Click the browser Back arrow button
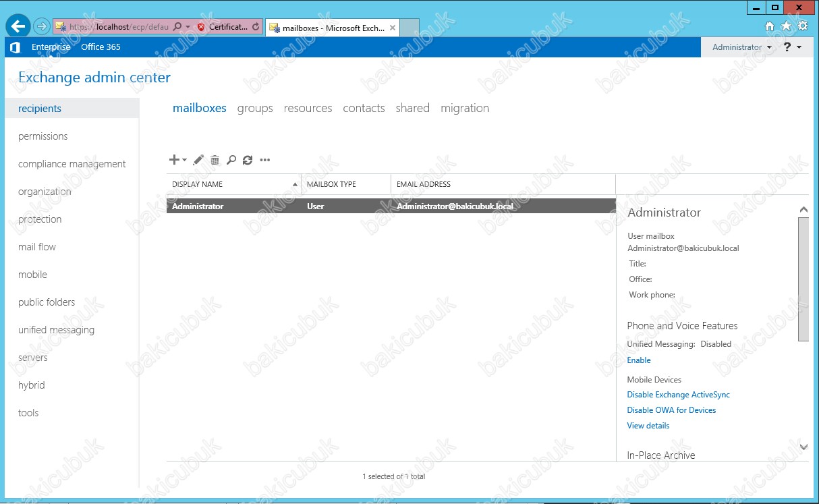The height and width of the screenshot is (504, 819). tap(18, 26)
